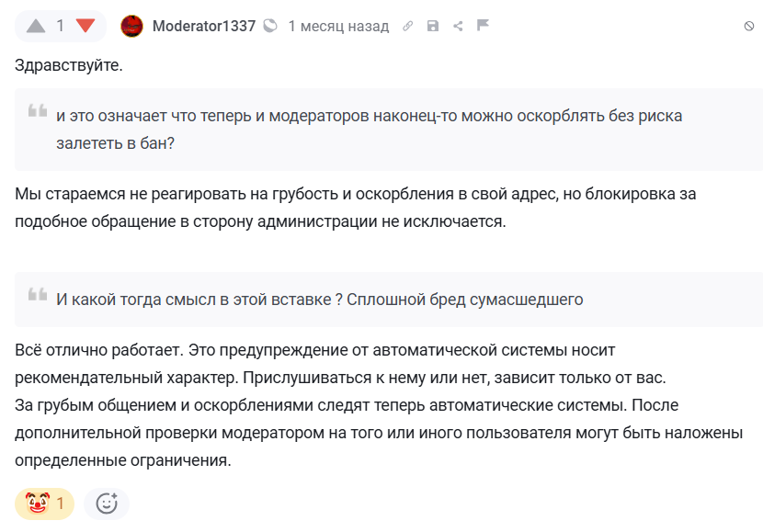Click quotation mark icon of second quote
The width and height of the screenshot is (763, 532).
[x=38, y=294]
